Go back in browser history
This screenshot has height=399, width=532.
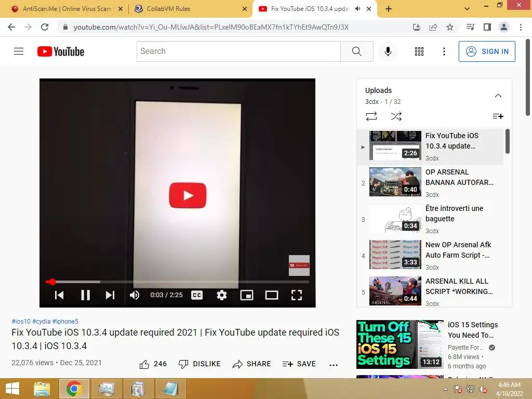point(11,27)
